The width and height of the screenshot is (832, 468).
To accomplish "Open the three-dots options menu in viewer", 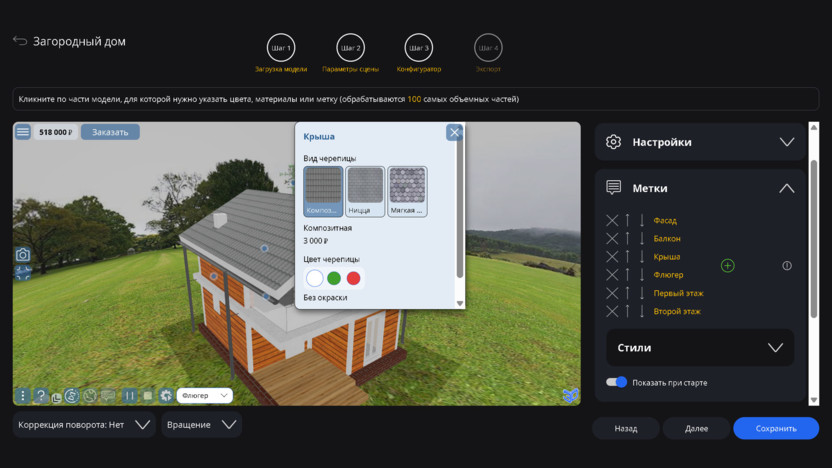I will click(x=22, y=395).
